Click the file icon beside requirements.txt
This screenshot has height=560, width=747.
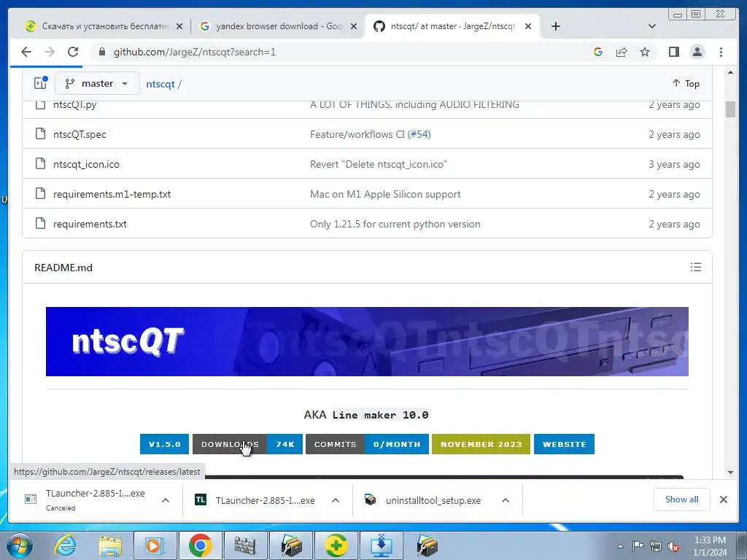41,224
